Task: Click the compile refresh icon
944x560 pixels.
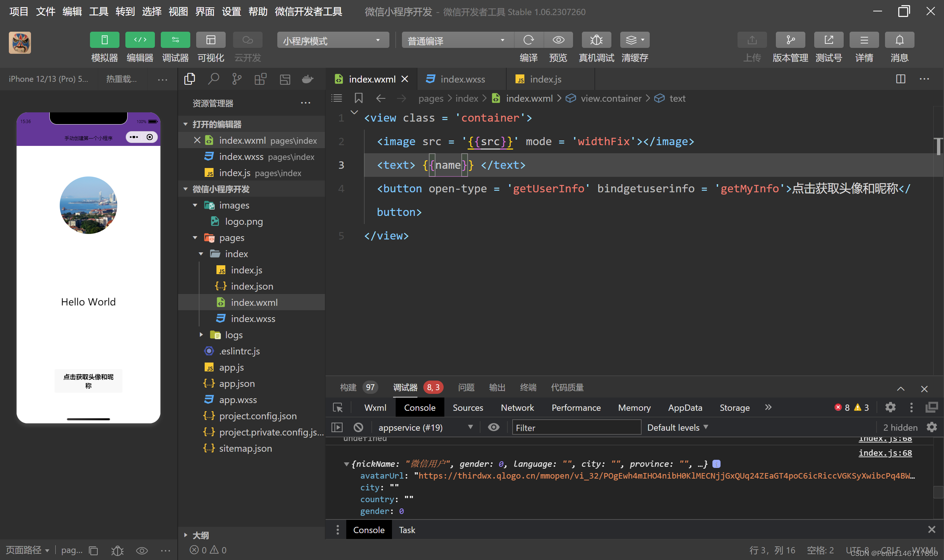Action: 529,40
